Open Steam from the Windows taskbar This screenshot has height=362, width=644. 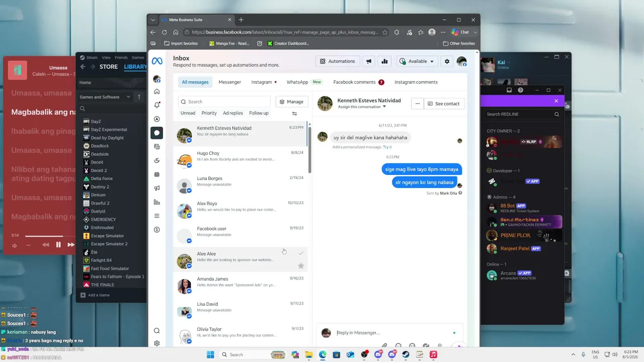pos(406,354)
